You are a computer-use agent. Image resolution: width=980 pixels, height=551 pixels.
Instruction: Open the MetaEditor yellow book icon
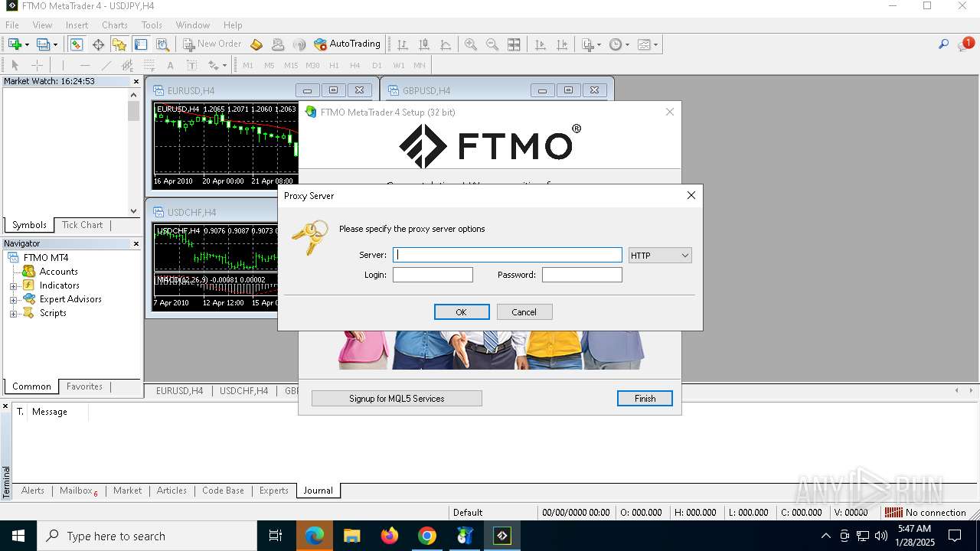[x=256, y=44]
